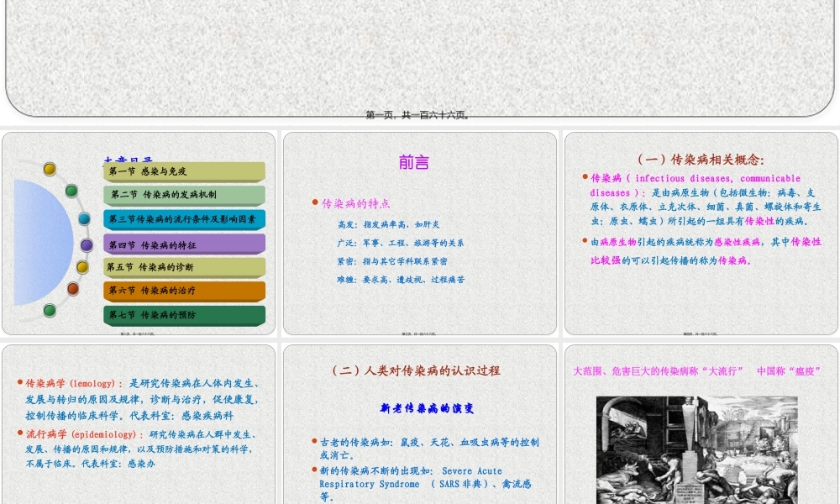This screenshot has height=504, width=840.
Task: Click the yellow dot next to 第五节 传染病的诊断
Action: click(x=82, y=266)
